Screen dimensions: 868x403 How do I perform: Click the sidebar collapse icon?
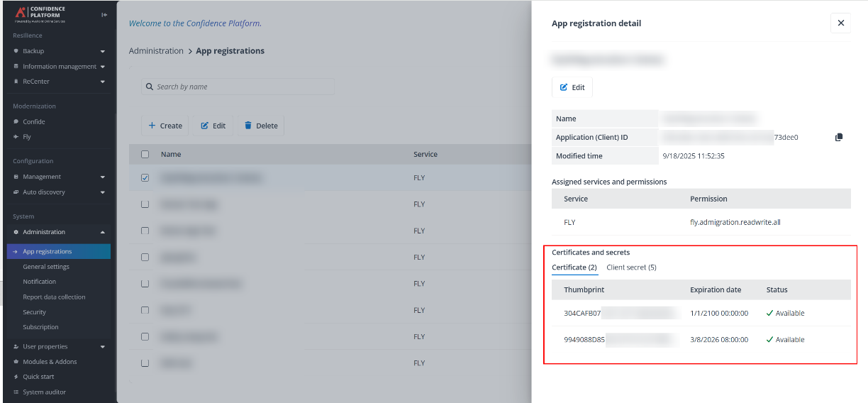pos(104,15)
